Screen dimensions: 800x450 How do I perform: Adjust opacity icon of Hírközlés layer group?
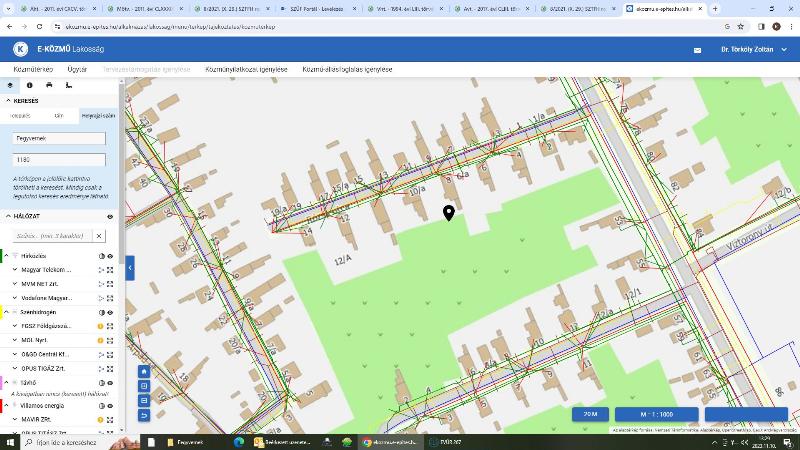pyautogui.click(x=102, y=256)
